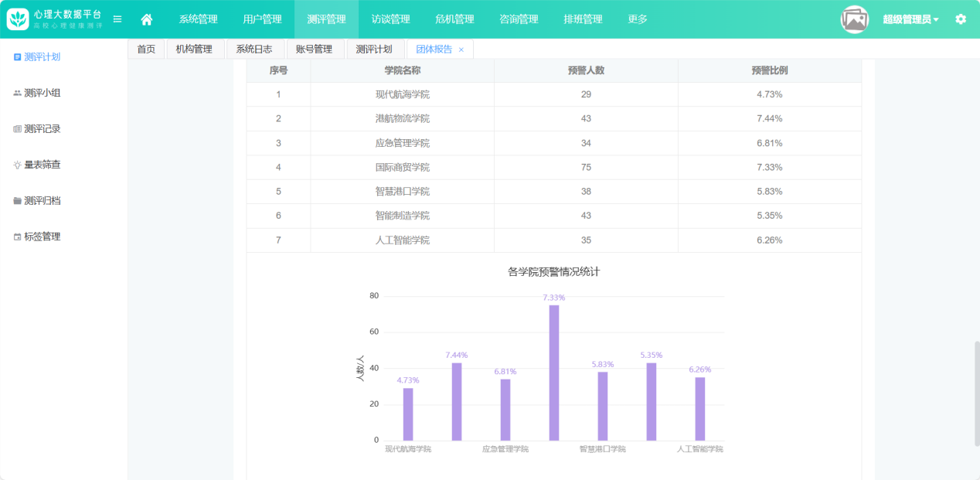Click the platform logo icon
The width and height of the screenshot is (980, 480).
pyautogui.click(x=18, y=19)
